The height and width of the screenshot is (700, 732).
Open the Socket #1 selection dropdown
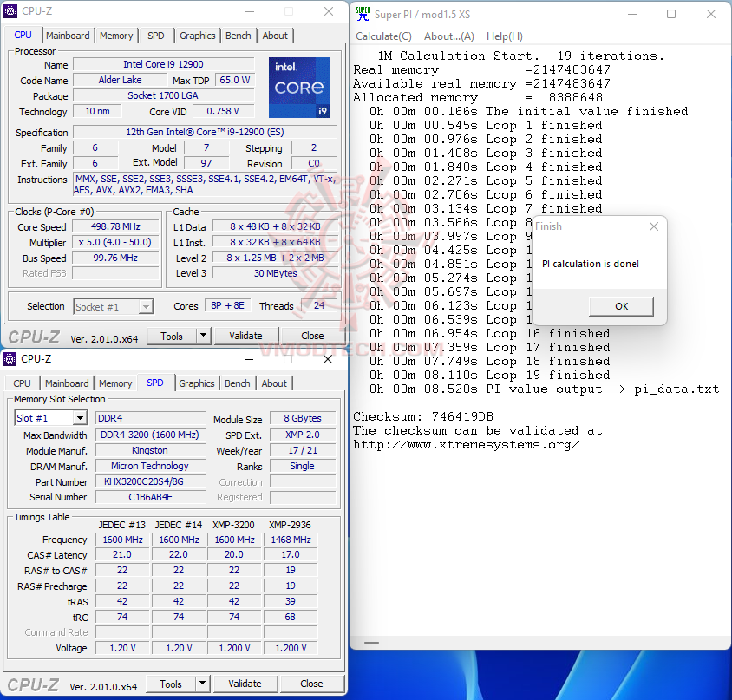(146, 307)
